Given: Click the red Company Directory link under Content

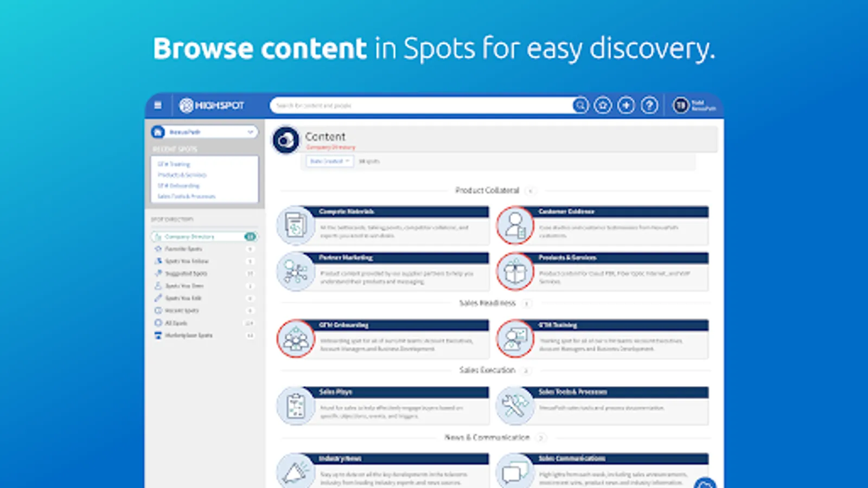Looking at the screenshot, I should (330, 147).
